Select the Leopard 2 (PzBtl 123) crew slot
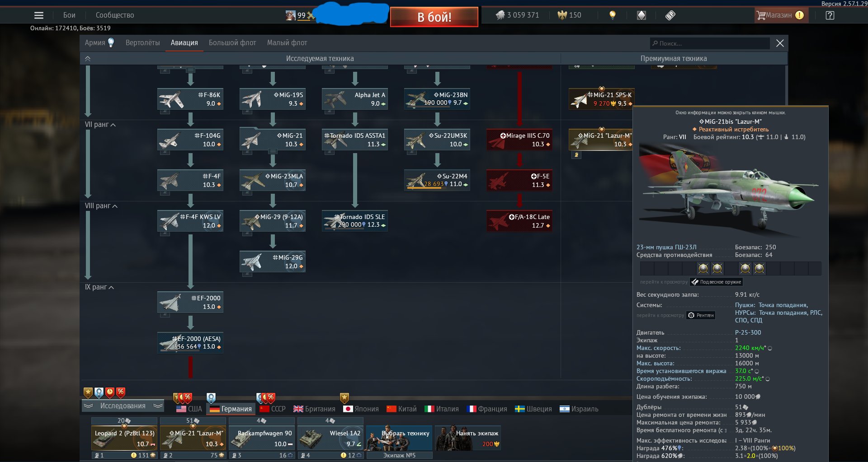The image size is (868, 462). click(124, 438)
